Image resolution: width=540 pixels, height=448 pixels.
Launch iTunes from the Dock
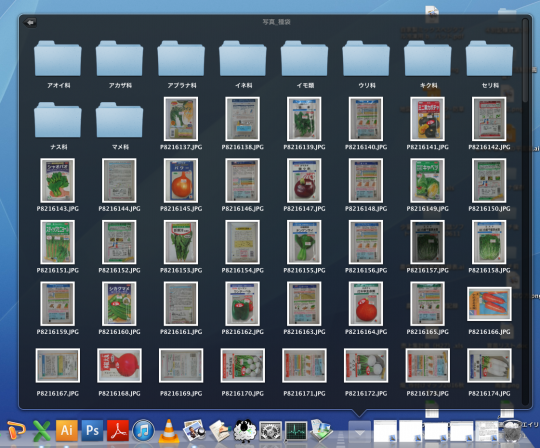(x=143, y=430)
